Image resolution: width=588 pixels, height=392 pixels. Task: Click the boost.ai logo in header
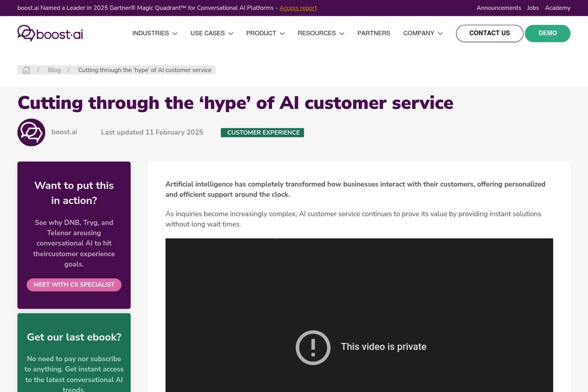point(50,33)
